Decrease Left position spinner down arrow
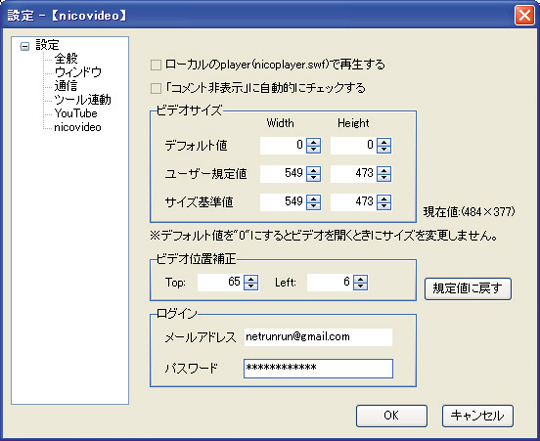The height and width of the screenshot is (441, 540). point(360,286)
